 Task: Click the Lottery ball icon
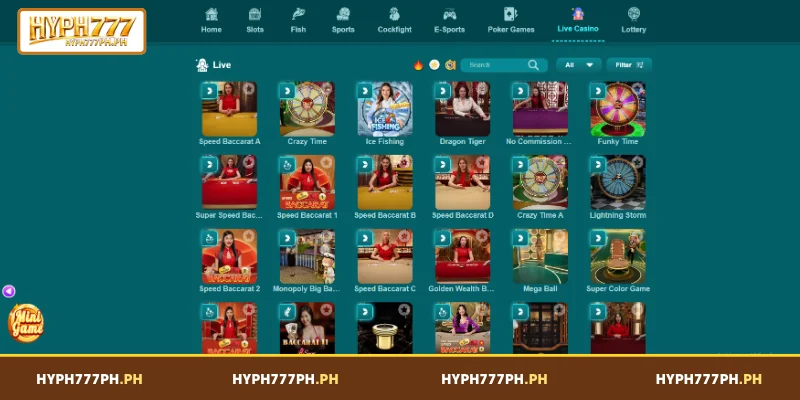(634, 14)
